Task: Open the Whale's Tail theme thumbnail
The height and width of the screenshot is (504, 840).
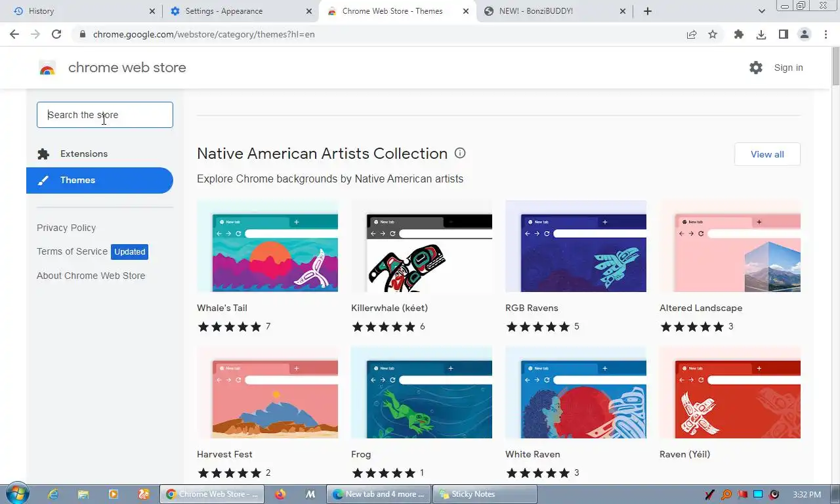Action: pyautogui.click(x=267, y=246)
